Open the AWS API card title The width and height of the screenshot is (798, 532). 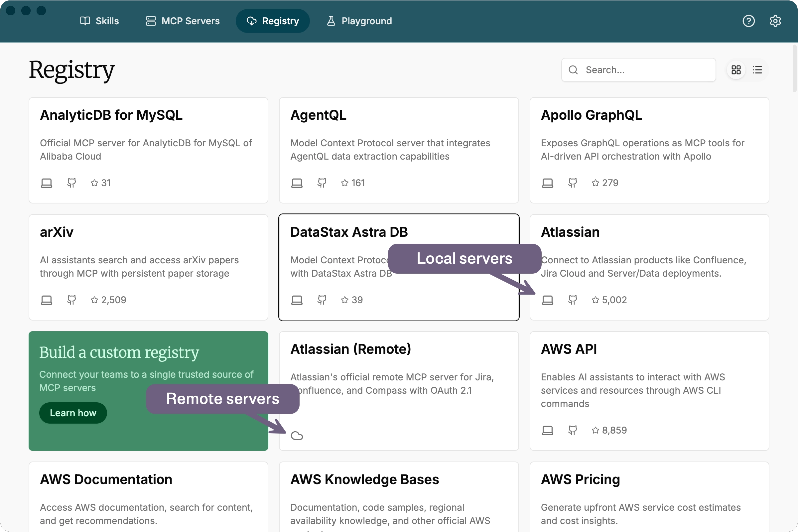pos(569,349)
